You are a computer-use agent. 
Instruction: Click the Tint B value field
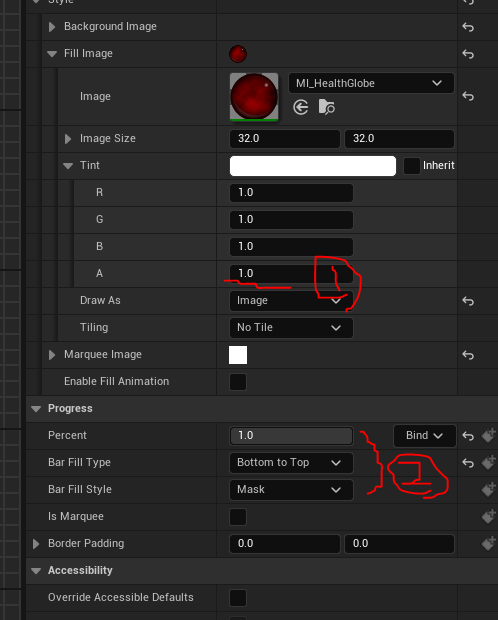coord(291,247)
